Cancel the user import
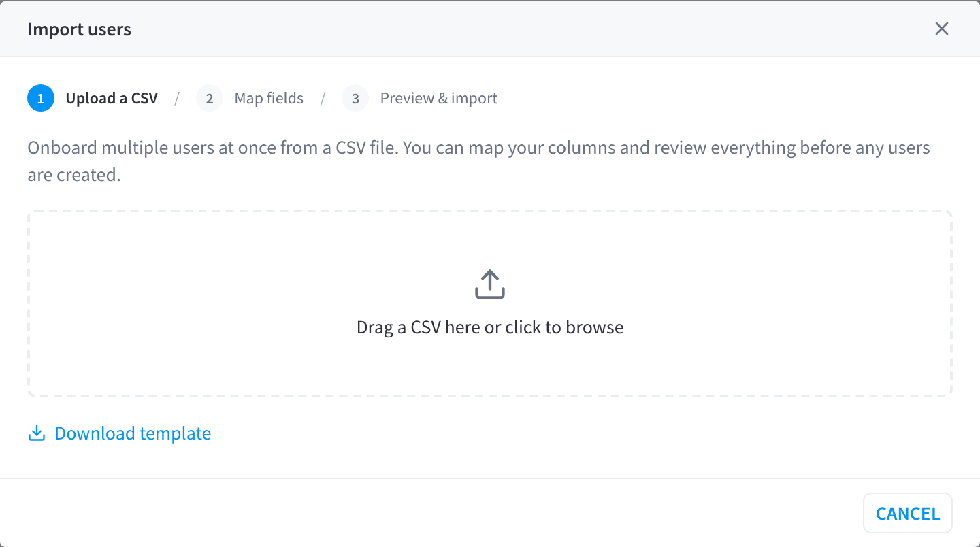The image size is (980, 547). point(907,513)
